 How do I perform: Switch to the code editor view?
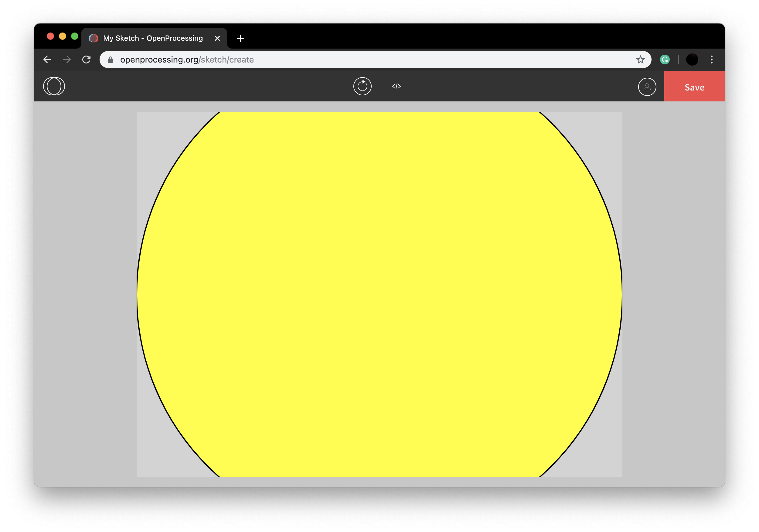pos(397,87)
